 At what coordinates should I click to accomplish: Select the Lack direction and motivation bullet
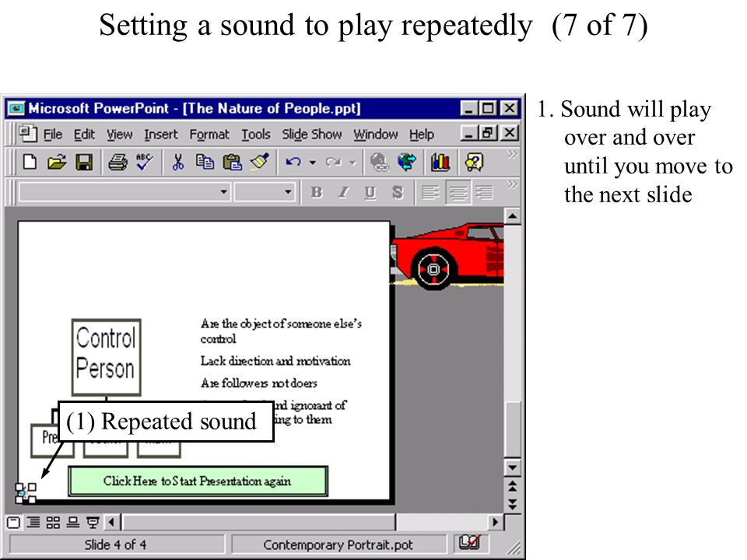275,361
